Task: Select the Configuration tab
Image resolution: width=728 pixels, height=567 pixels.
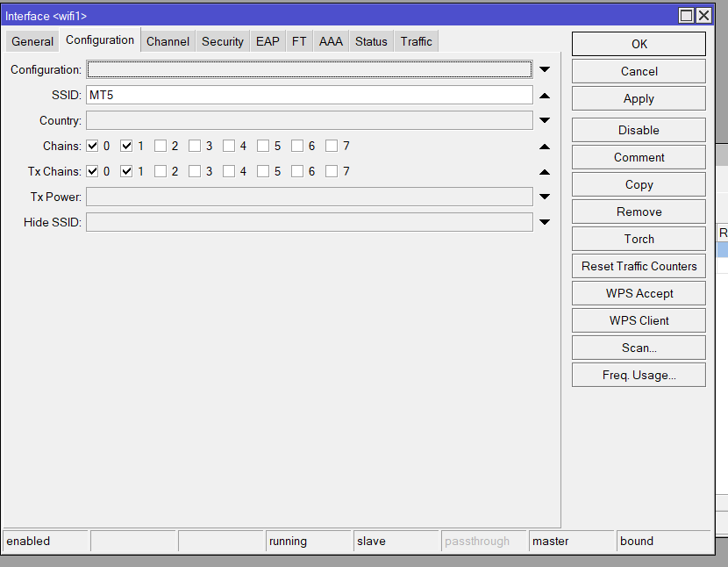Action: click(x=100, y=40)
